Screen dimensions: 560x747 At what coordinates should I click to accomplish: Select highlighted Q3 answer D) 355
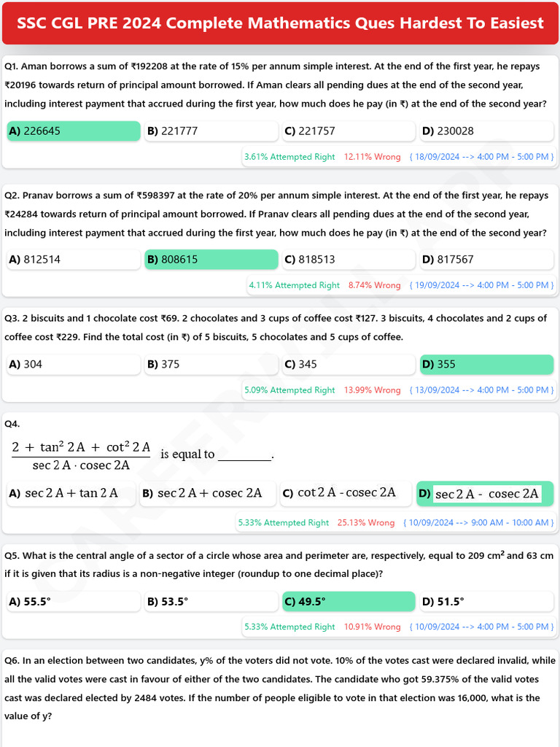coord(486,365)
